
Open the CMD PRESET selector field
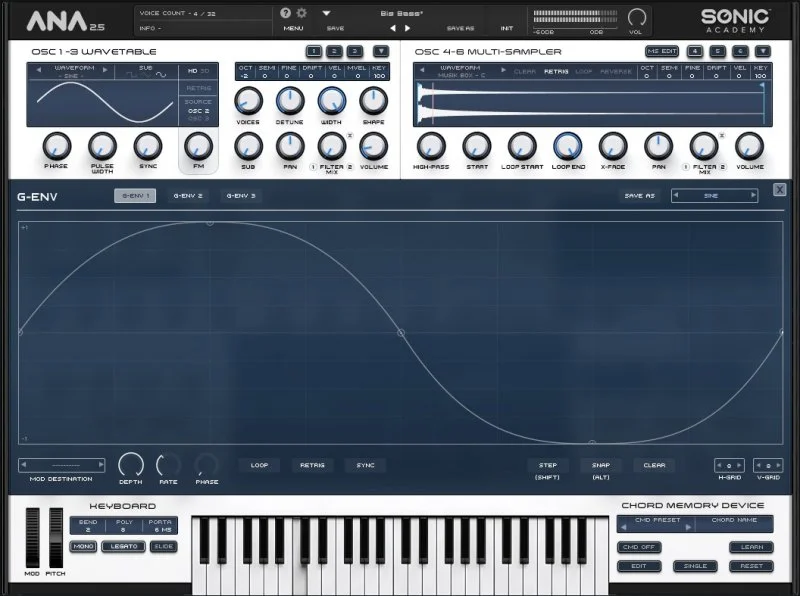(x=656, y=524)
